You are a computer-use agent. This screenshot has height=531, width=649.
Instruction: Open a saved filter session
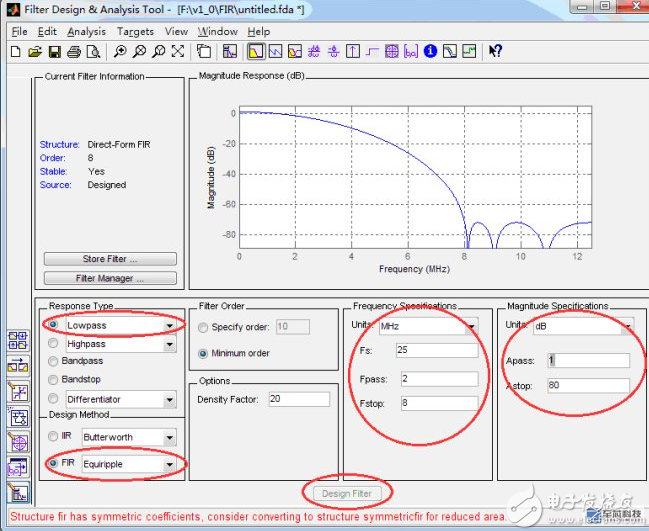[35, 52]
